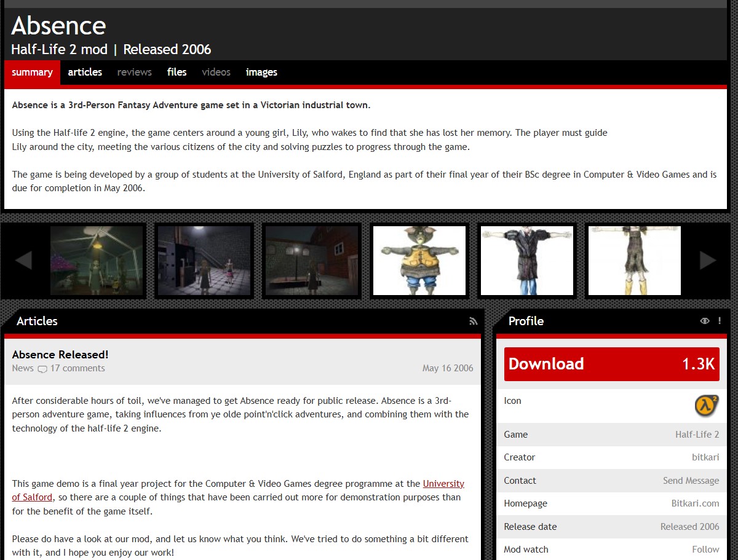738x560 pixels.
Task: Open the images tab
Action: (261, 72)
